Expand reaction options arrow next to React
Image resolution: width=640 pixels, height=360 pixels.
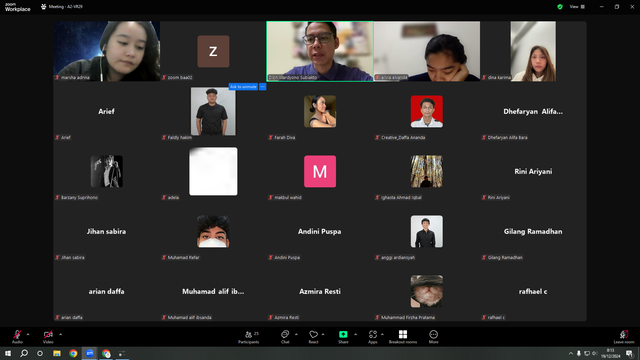[323, 334]
